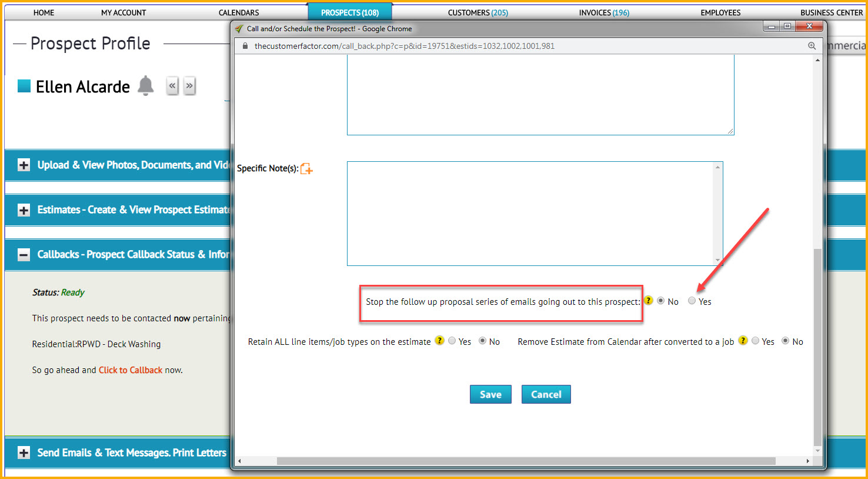
Task: Open INVOICES (196) menu
Action: click(x=604, y=12)
